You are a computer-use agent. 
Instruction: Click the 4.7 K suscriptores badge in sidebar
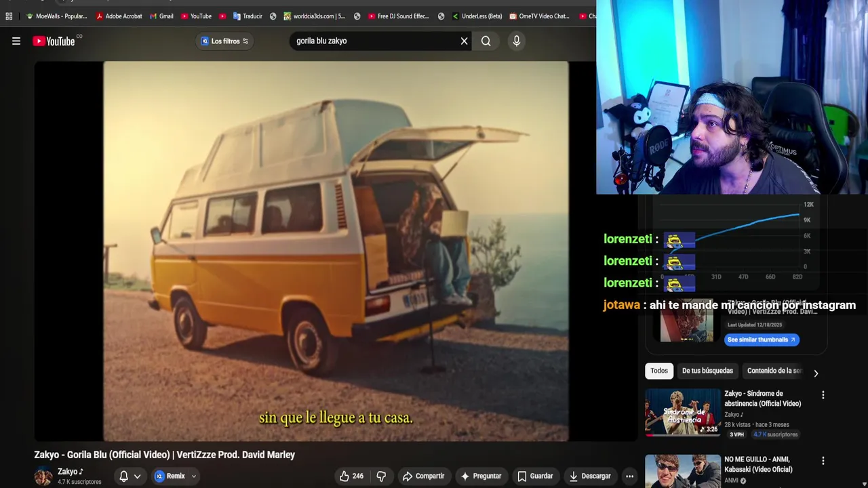[x=776, y=434]
